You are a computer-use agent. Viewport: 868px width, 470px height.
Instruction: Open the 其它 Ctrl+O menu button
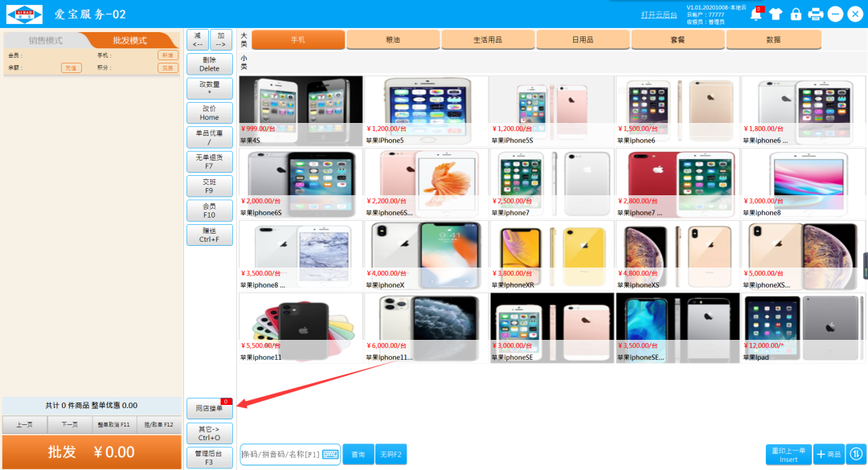click(x=209, y=433)
